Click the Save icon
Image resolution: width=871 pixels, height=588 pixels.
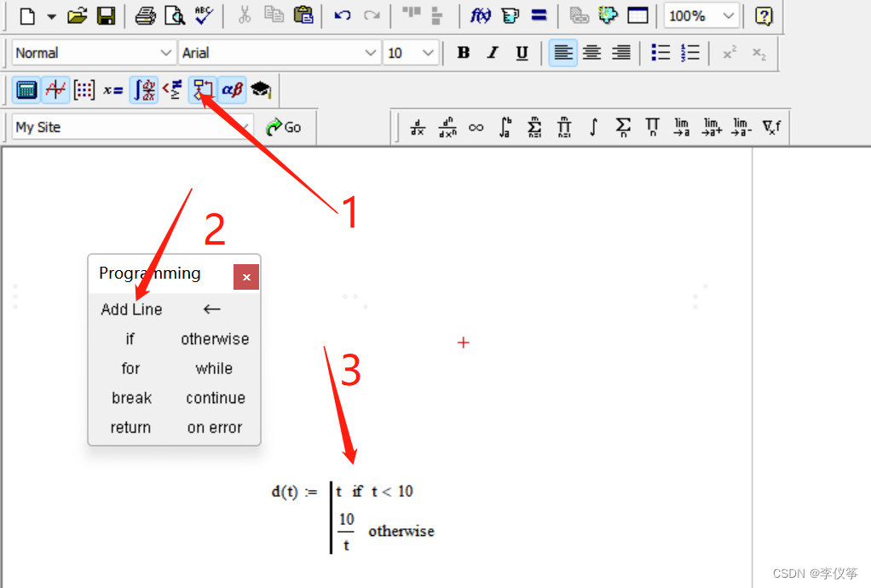pyautogui.click(x=106, y=15)
